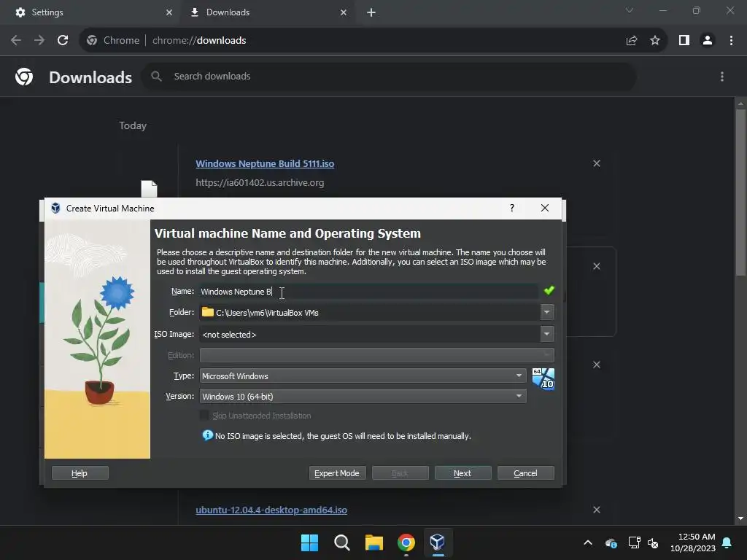Click the Help button in dialog
Viewport: 747px width, 560px height.
80,472
